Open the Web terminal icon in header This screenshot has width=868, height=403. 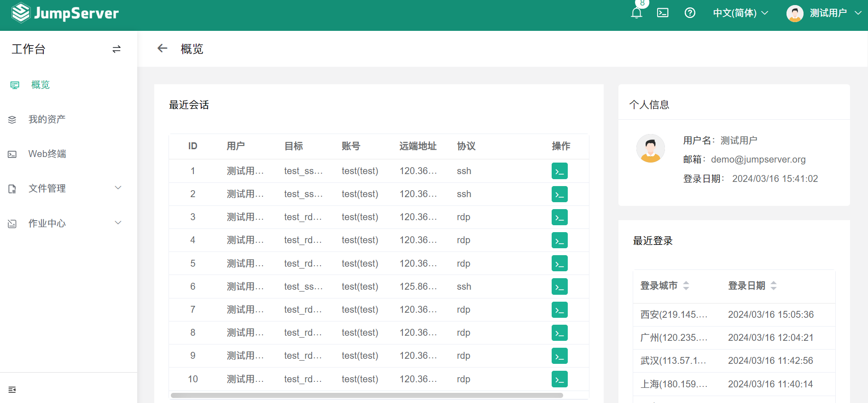pos(663,13)
